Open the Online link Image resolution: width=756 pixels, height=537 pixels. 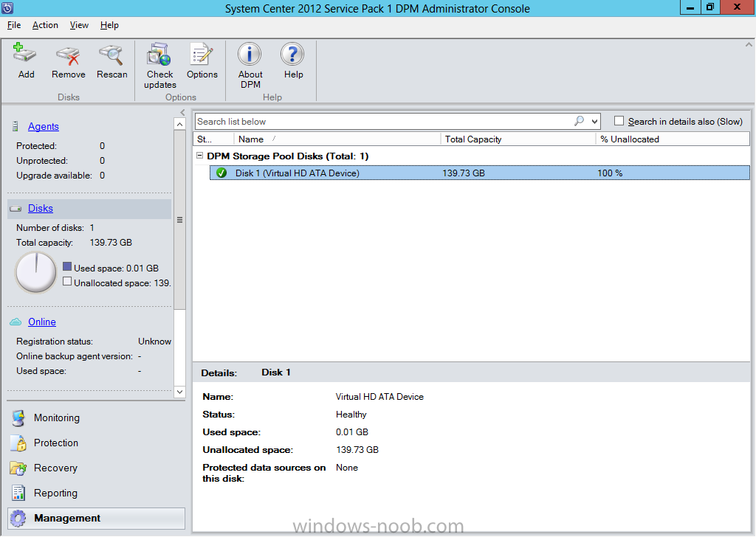(42, 322)
